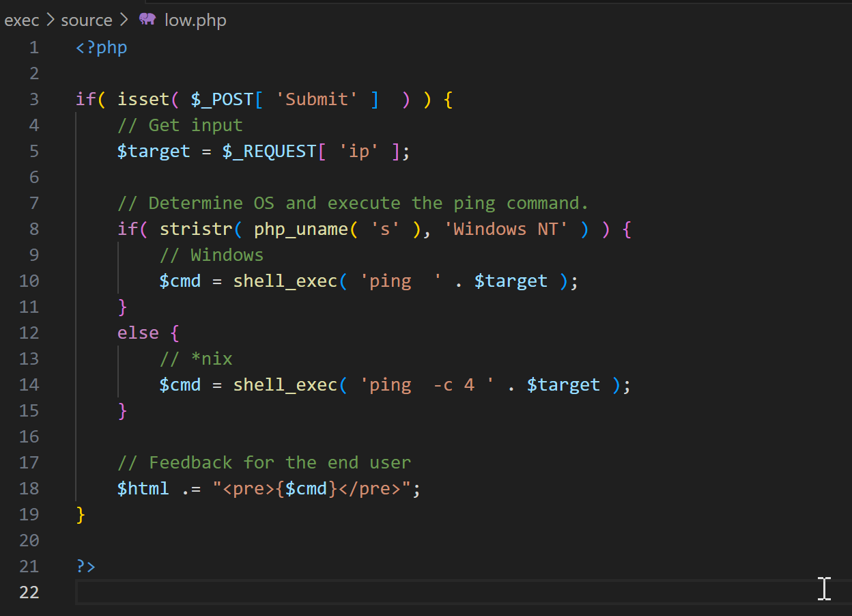This screenshot has width=852, height=616.
Task: Expand the breadcrumb chevron after 'exec'
Action: coord(51,20)
